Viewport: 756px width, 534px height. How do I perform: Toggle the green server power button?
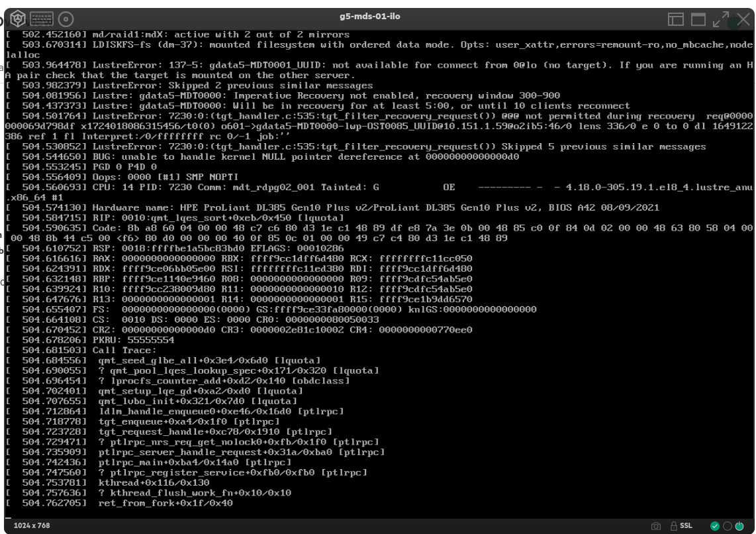[x=739, y=526]
